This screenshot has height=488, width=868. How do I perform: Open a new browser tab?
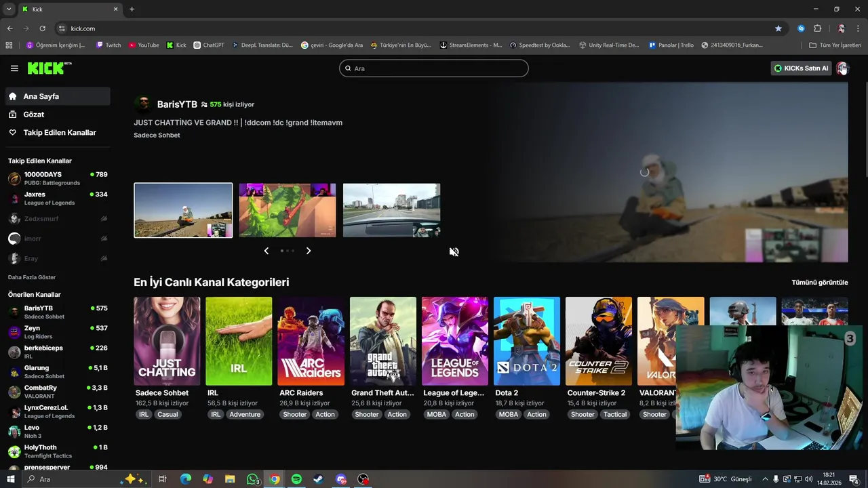[x=132, y=9]
